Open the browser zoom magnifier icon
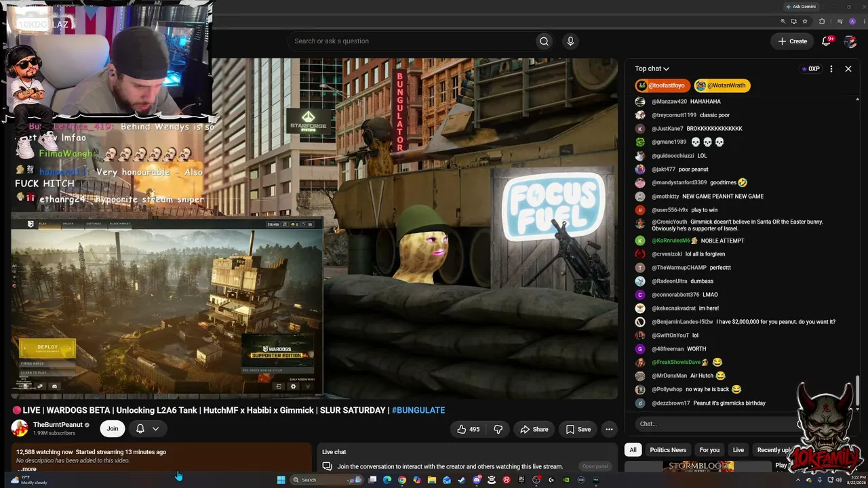Image resolution: width=868 pixels, height=488 pixels. 783,21
